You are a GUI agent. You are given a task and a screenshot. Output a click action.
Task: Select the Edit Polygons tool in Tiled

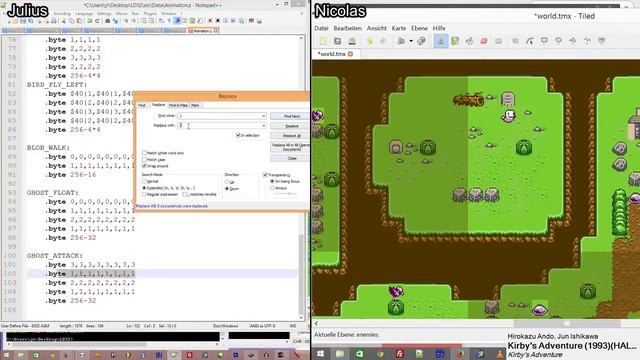tap(530, 41)
